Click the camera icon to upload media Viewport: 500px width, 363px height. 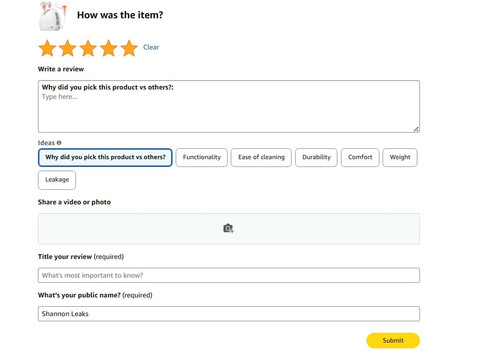tap(228, 228)
